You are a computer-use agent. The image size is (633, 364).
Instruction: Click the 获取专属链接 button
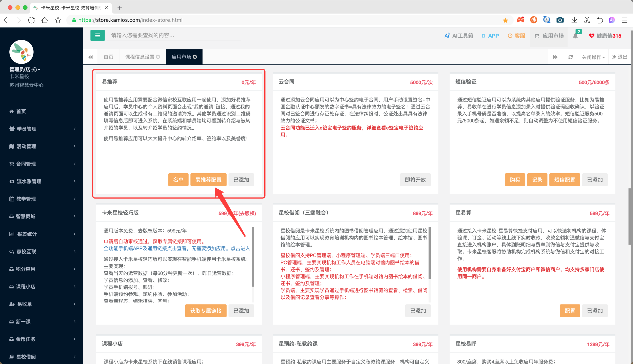(206, 310)
